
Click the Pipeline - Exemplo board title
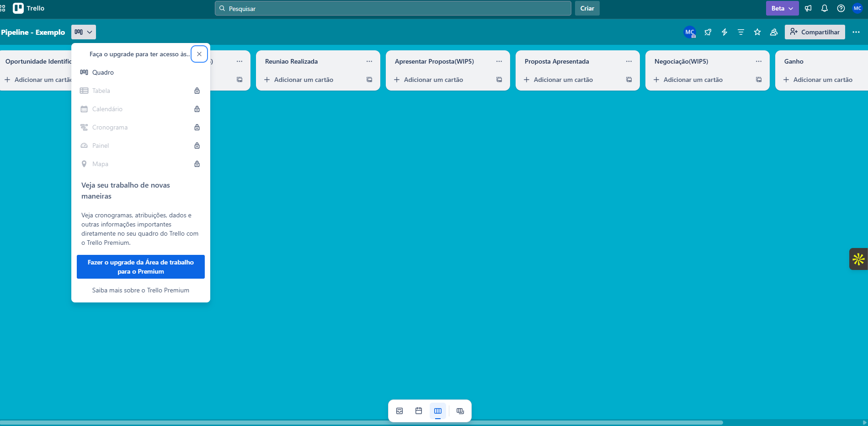33,32
